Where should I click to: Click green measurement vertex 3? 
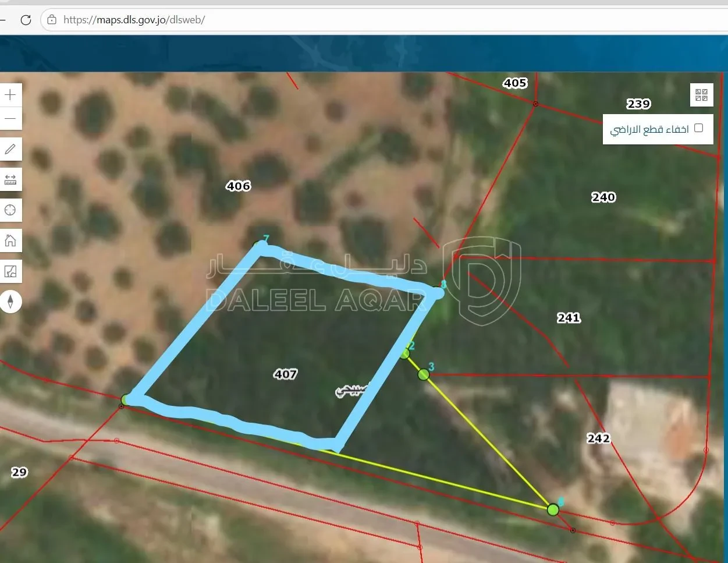tap(424, 374)
